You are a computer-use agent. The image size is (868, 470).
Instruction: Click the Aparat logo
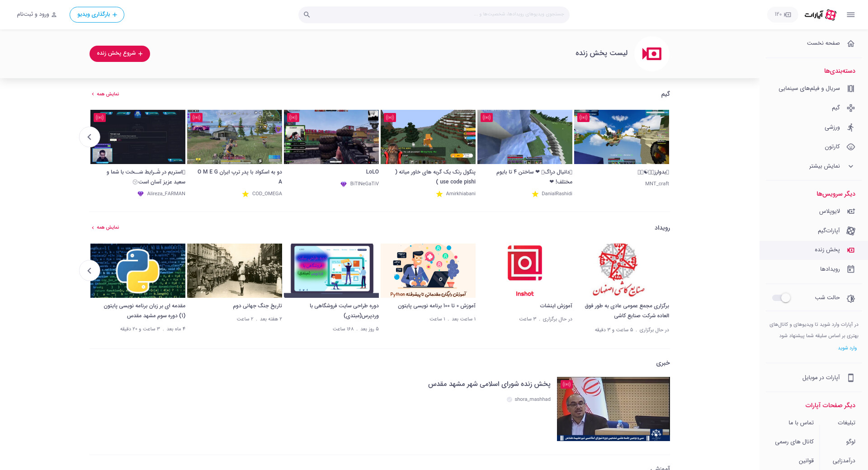coord(821,15)
